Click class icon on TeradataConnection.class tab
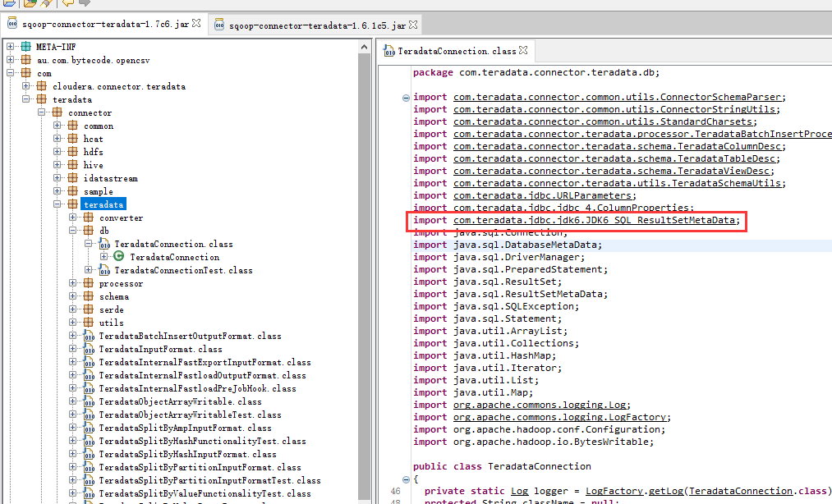832x504 pixels. pyautogui.click(x=389, y=51)
